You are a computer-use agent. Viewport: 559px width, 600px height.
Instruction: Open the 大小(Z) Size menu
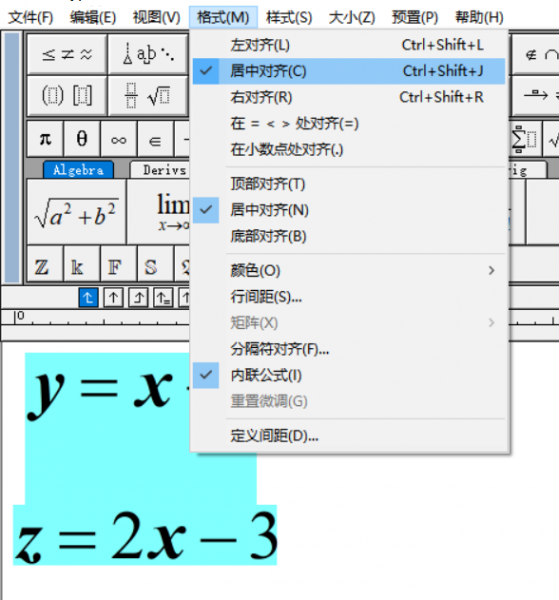tap(352, 18)
